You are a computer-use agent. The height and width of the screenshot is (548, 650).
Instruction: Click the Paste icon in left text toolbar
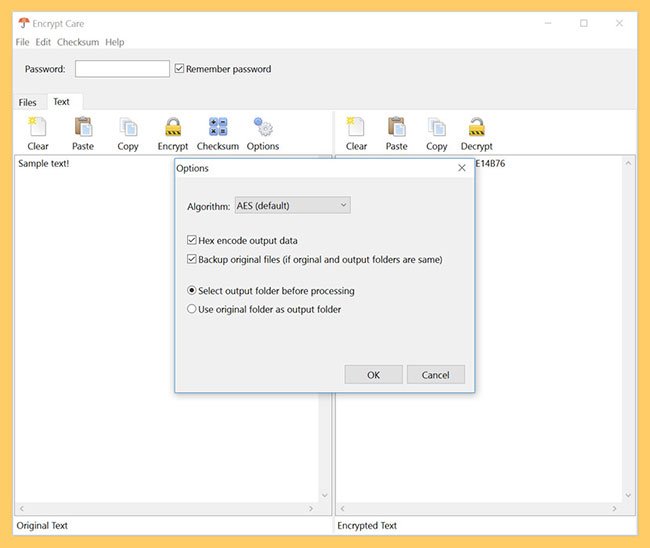83,128
